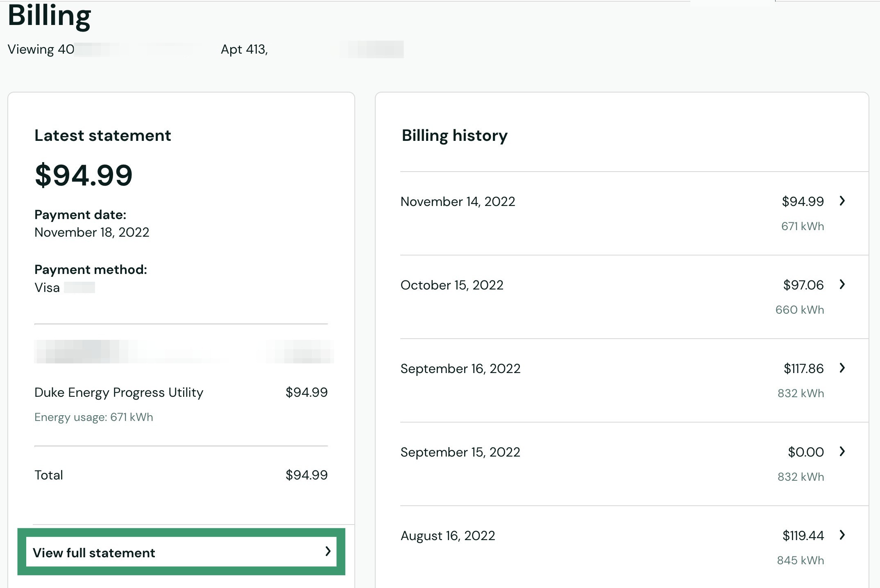
Task: Select the Duke Energy Progress Utility line item
Action: [119, 392]
